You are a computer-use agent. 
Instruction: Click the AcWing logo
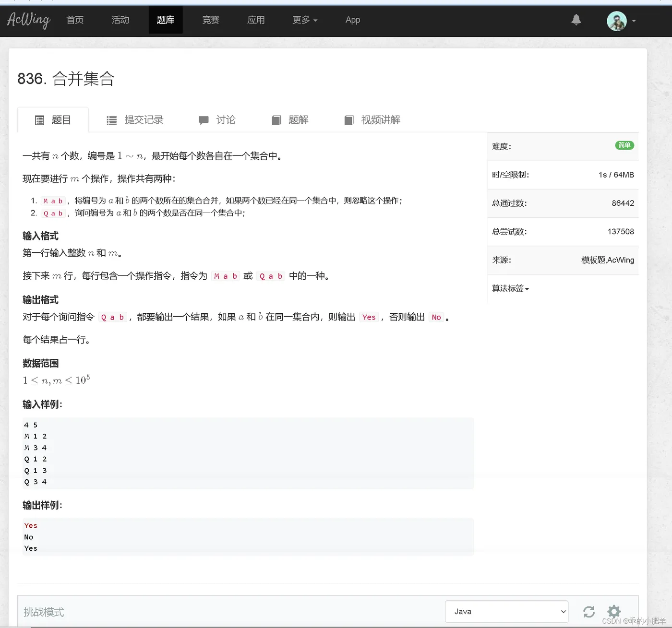coord(29,20)
